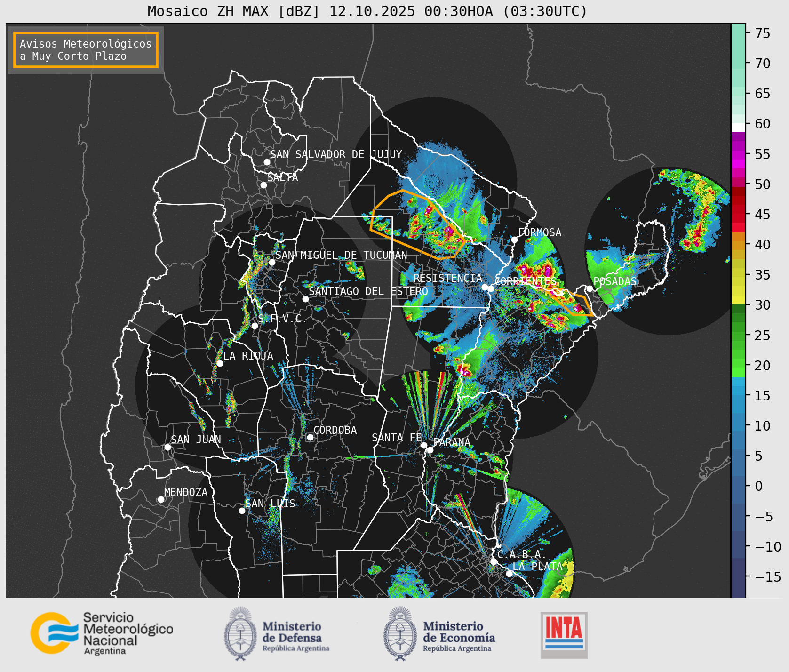Click the SANTA FE label text
The height and width of the screenshot is (672, 789).
point(397,438)
